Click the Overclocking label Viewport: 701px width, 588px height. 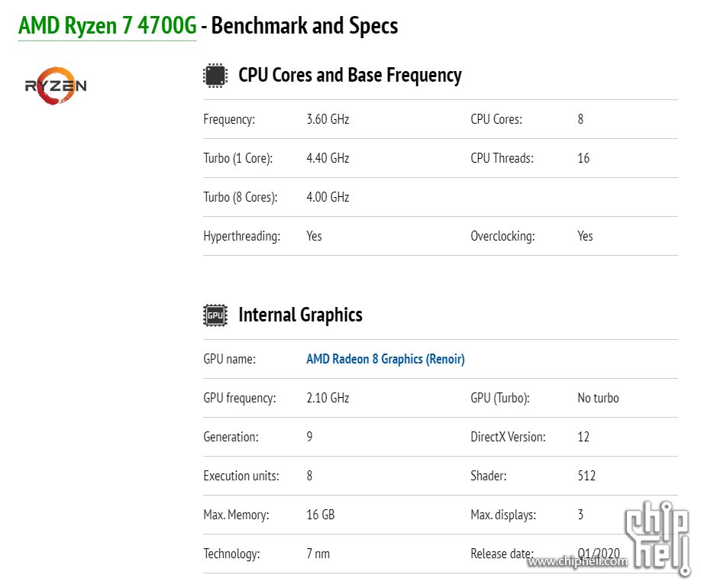click(502, 236)
